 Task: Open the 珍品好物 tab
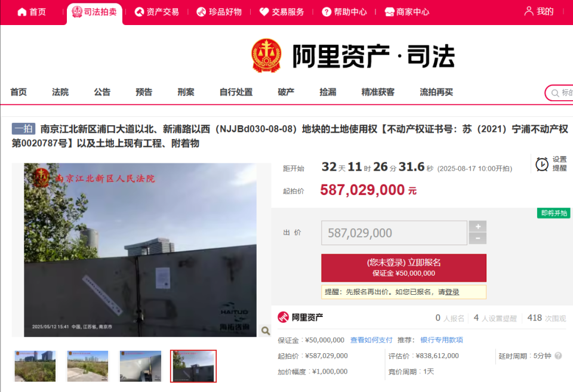[x=219, y=12]
